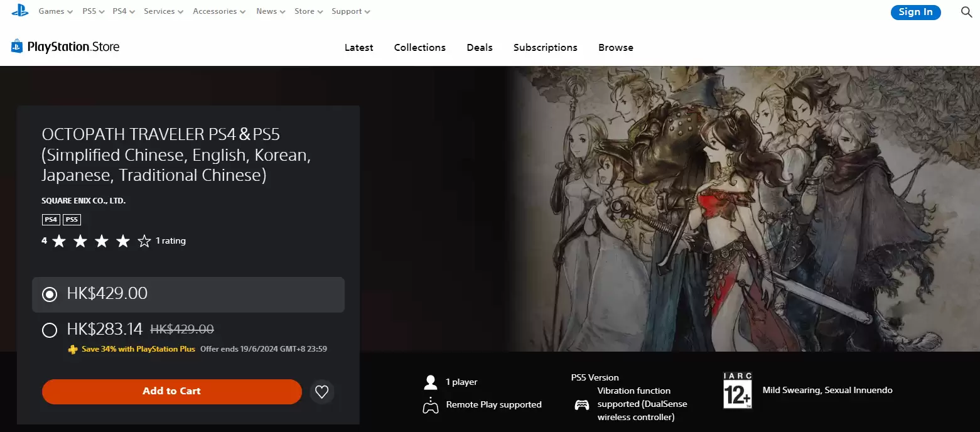Select the HK$429.00 price option
Screen dimensions: 980x432
pyautogui.click(x=50, y=294)
